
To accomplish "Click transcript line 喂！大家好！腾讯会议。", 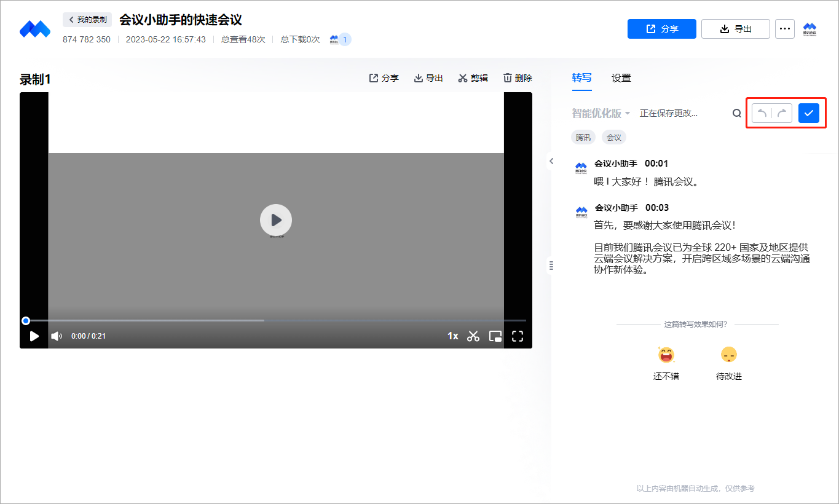I will [x=647, y=182].
